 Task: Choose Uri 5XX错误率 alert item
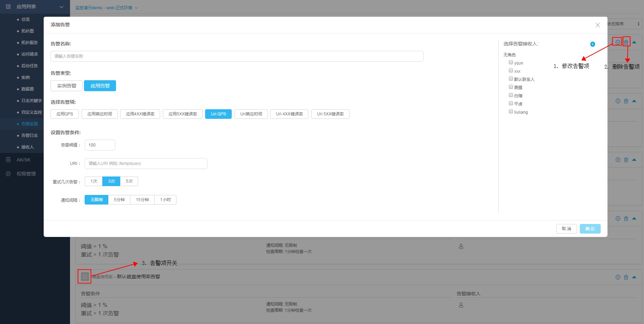coord(330,114)
